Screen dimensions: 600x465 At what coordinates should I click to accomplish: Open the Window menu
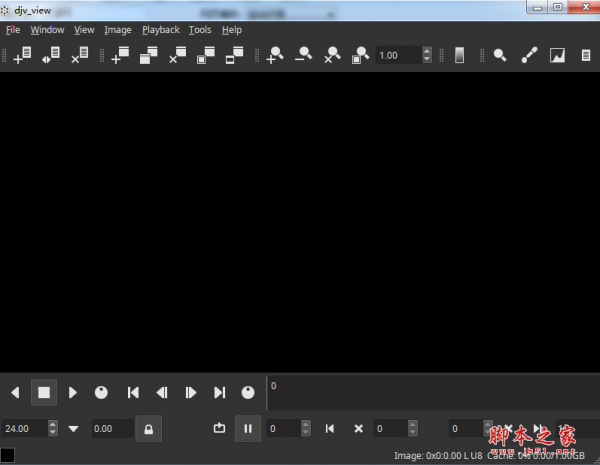(x=47, y=30)
